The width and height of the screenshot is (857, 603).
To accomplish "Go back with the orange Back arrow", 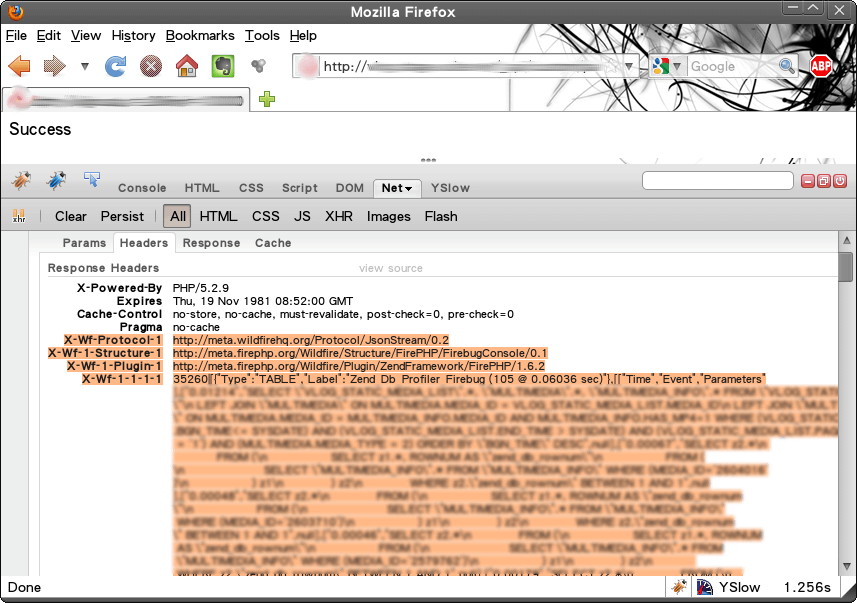I will pyautogui.click(x=20, y=66).
